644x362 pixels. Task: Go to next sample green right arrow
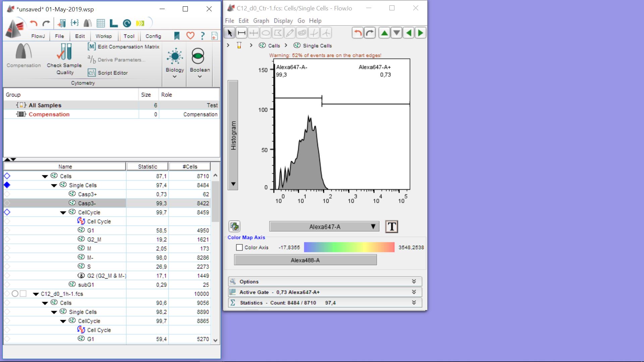(x=421, y=33)
